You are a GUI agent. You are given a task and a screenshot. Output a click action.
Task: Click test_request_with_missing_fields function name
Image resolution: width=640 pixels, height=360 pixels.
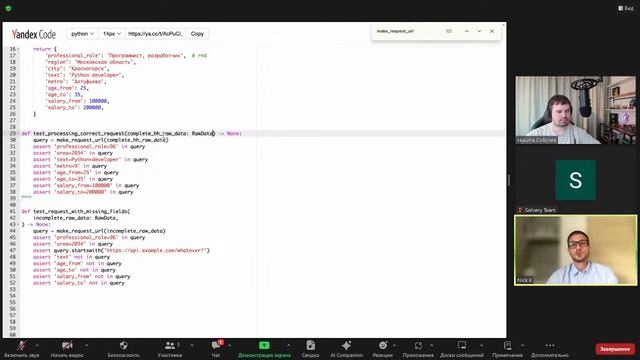[80, 211]
